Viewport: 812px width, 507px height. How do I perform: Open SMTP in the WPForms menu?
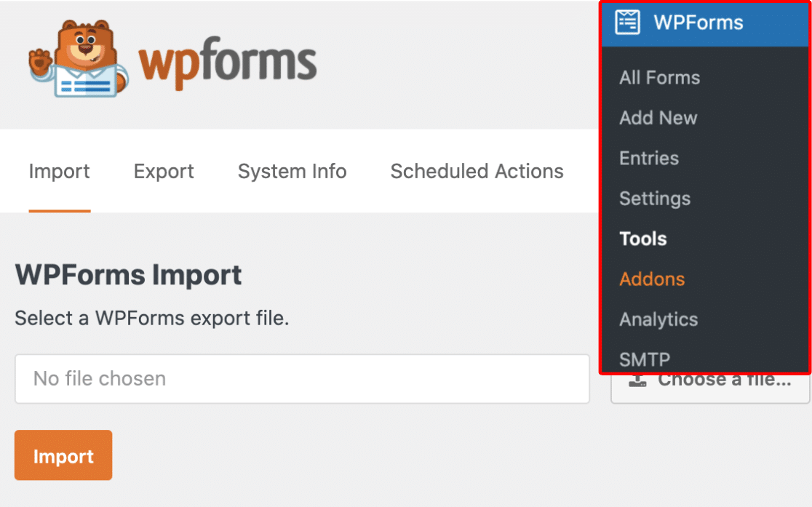pos(645,359)
